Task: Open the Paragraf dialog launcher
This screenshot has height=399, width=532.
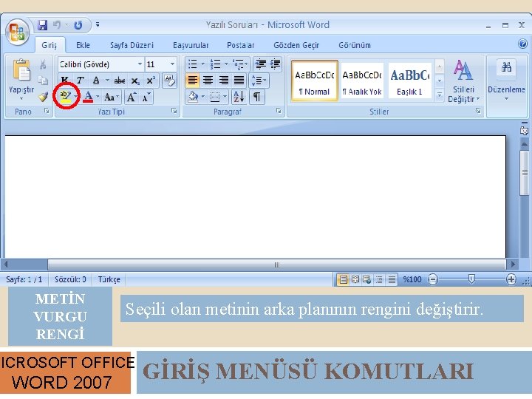Action: (279, 111)
